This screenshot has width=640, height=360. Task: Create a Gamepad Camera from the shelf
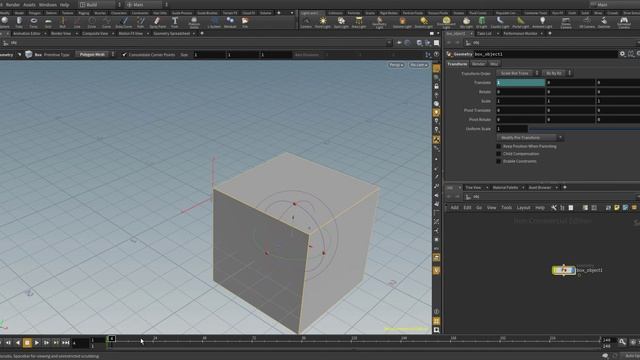coord(624,22)
